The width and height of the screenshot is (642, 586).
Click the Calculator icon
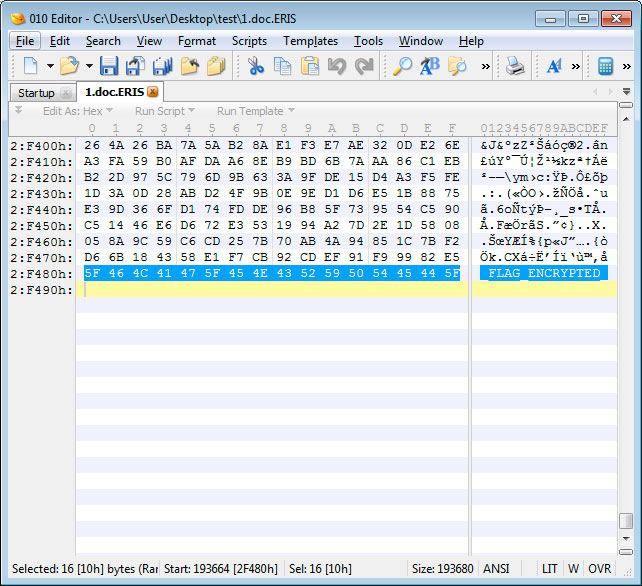click(x=605, y=66)
